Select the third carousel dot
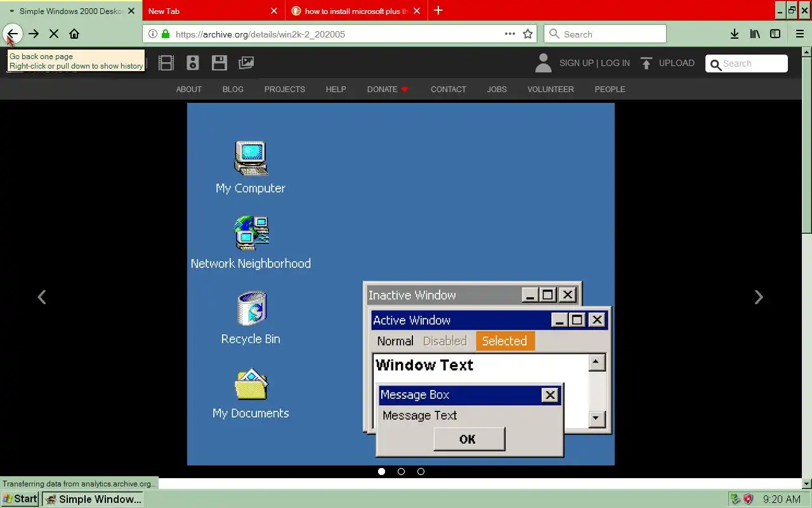 (421, 471)
